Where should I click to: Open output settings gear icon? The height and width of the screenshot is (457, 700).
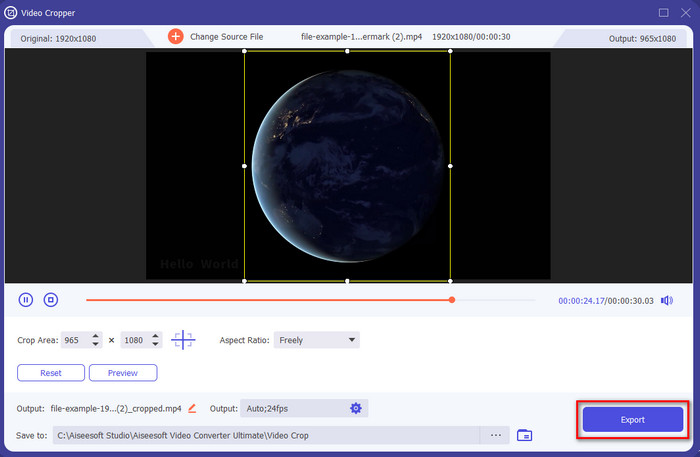[x=355, y=408]
